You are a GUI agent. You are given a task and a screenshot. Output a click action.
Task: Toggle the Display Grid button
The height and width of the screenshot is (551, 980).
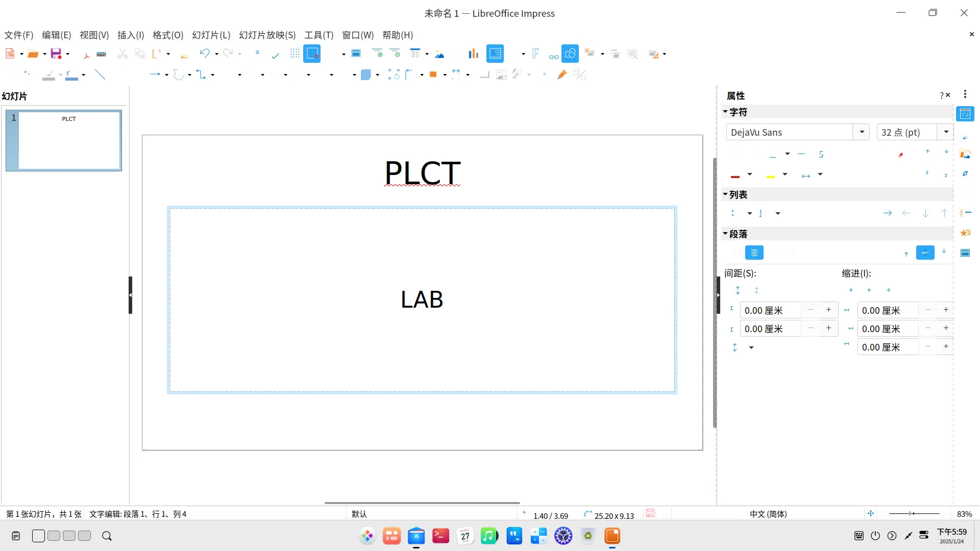pyautogui.click(x=295, y=54)
